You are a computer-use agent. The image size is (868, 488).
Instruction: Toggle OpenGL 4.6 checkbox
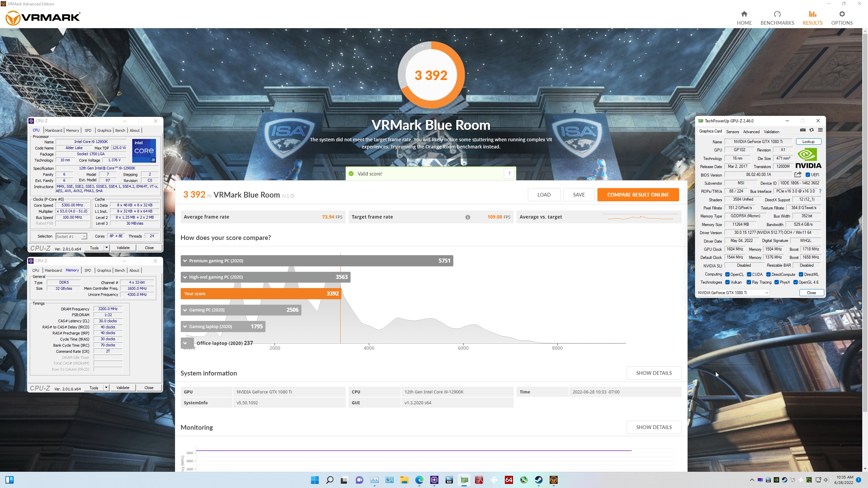[795, 282]
